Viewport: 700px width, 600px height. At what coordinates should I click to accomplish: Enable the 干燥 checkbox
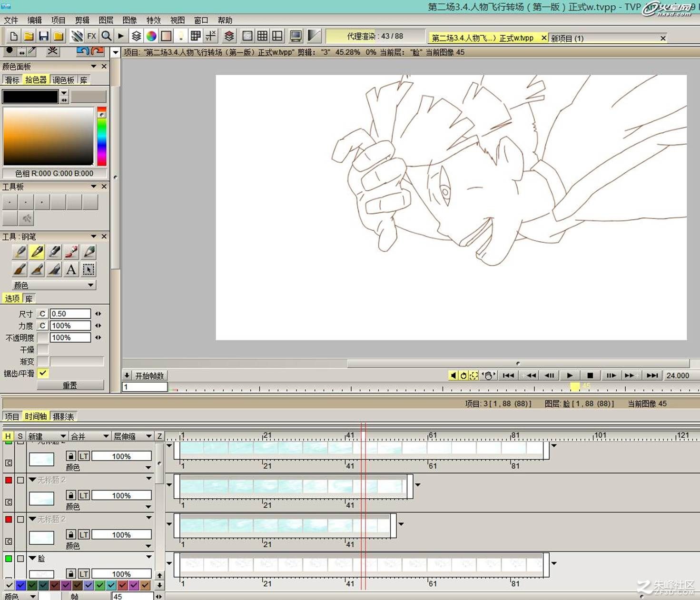point(43,349)
